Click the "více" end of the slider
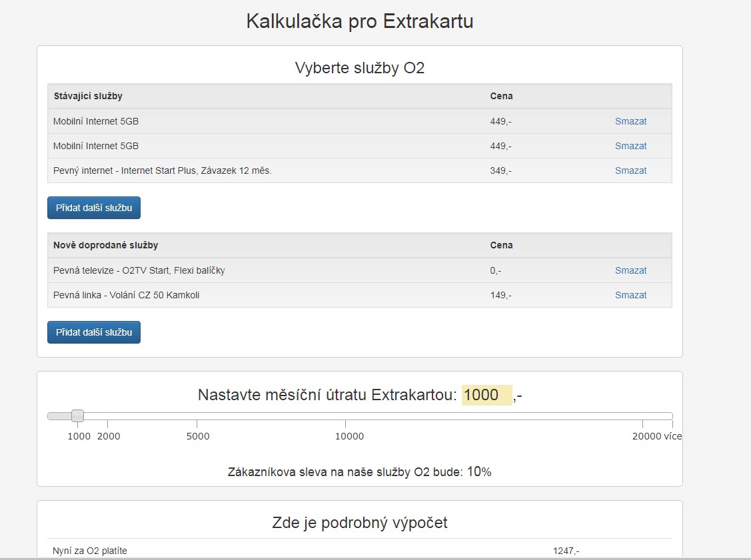751x560 pixels. tap(671, 417)
